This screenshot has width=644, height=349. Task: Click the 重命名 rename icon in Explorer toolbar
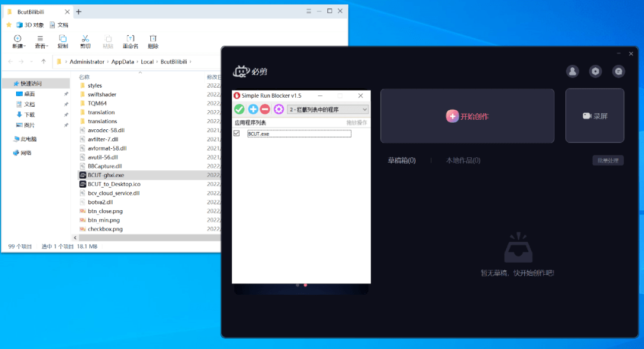point(131,42)
